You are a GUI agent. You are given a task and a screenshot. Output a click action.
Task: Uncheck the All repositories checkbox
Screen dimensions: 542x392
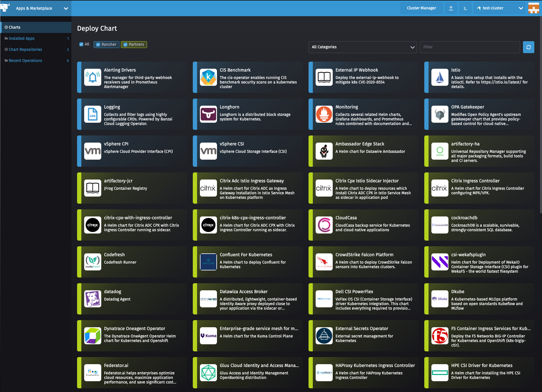point(81,44)
